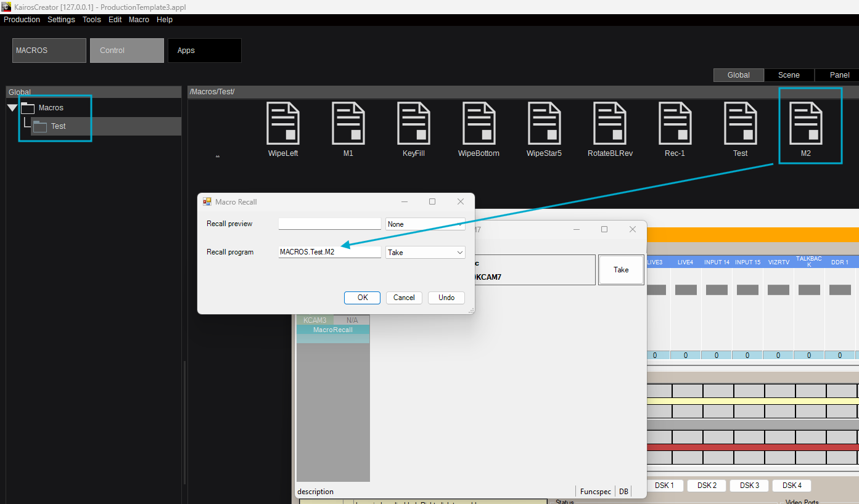Select the WipeBottom macro icon
Viewport: 859px width, 504px height.
479,123
